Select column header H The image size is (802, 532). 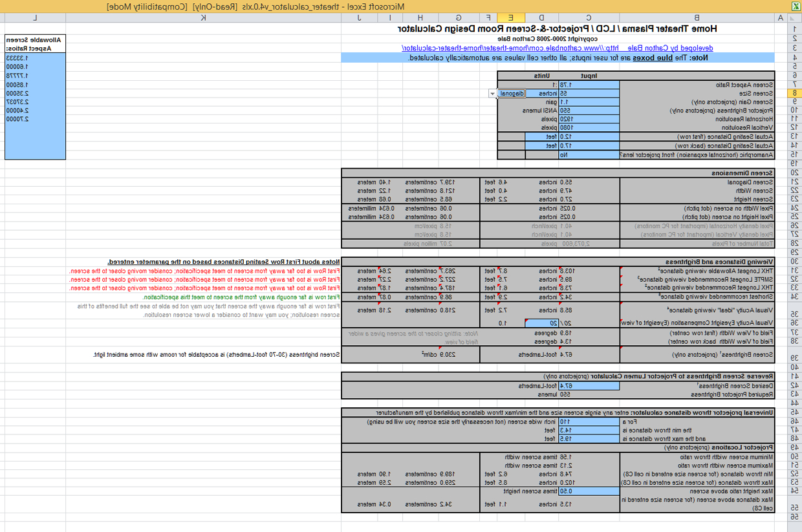click(421, 18)
